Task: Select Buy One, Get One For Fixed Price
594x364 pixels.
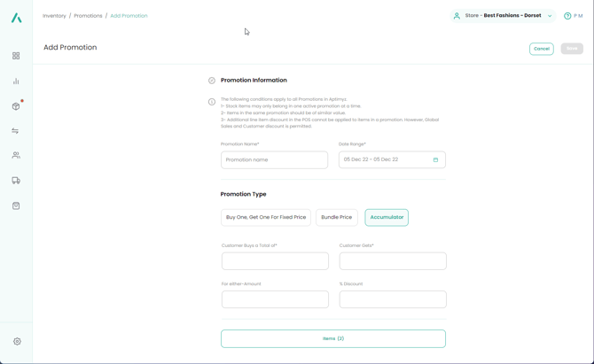Action: point(266,217)
